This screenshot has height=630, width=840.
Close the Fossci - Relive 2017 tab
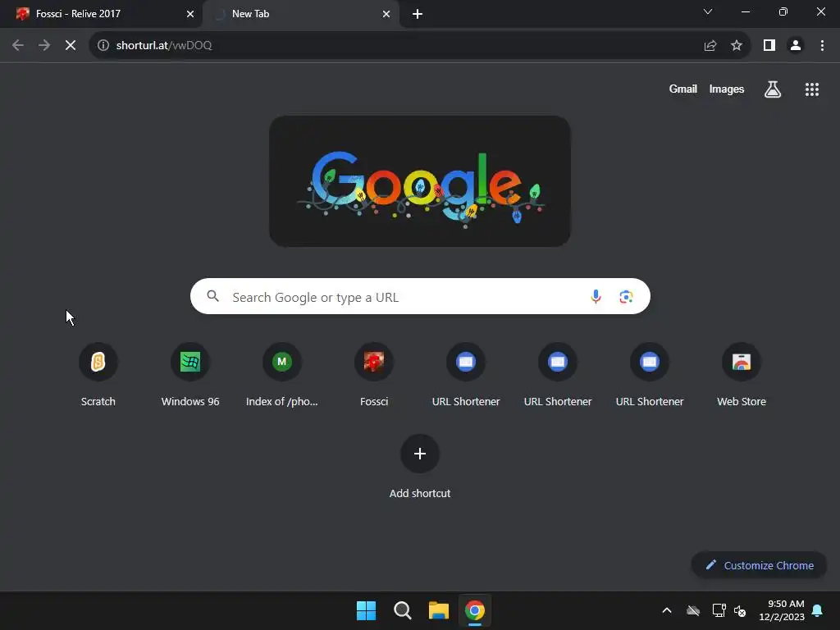pyautogui.click(x=190, y=14)
